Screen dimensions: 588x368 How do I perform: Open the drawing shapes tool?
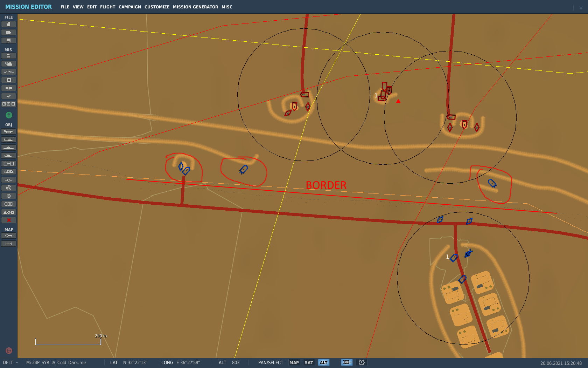click(9, 212)
